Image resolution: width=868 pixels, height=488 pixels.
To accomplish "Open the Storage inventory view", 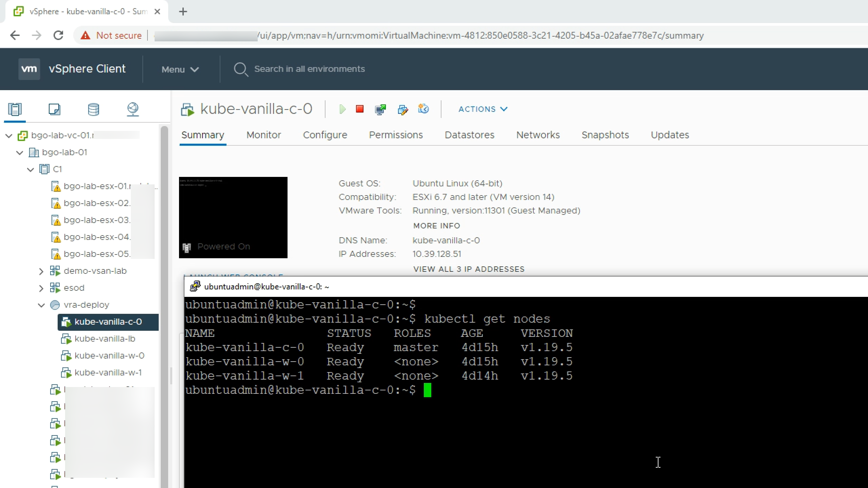I will [94, 109].
